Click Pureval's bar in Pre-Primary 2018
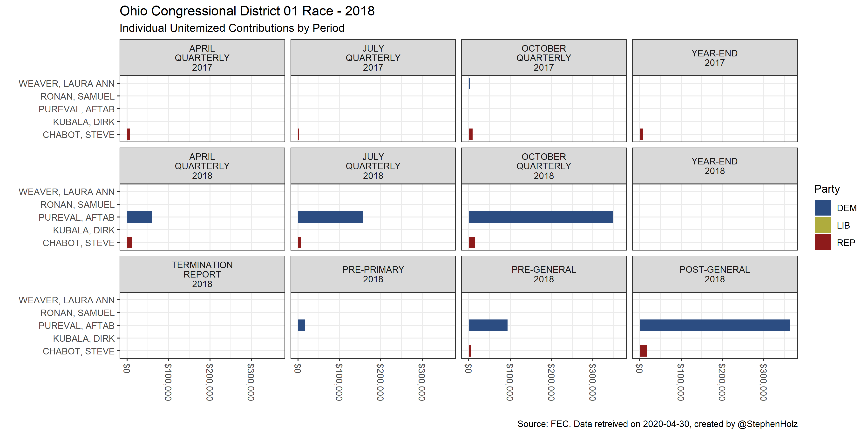The width and height of the screenshot is (868, 434). point(301,325)
